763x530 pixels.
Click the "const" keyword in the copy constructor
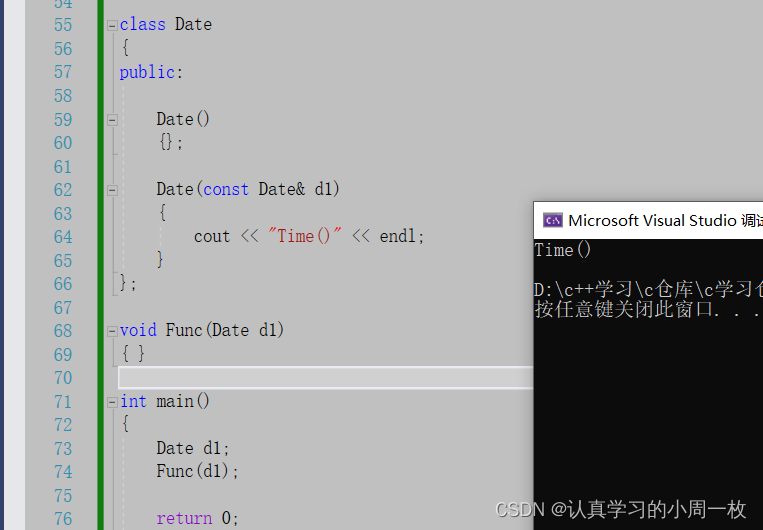[x=226, y=189]
